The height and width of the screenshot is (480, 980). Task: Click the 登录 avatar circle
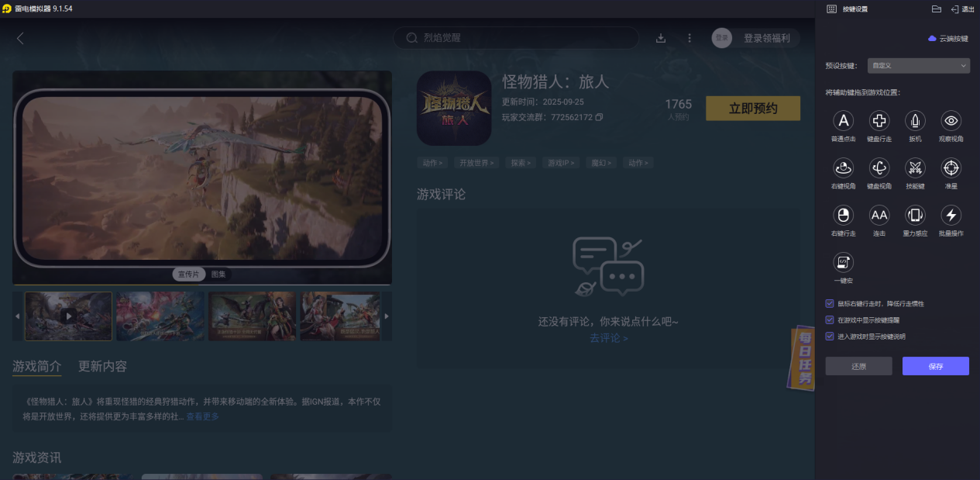pos(722,38)
